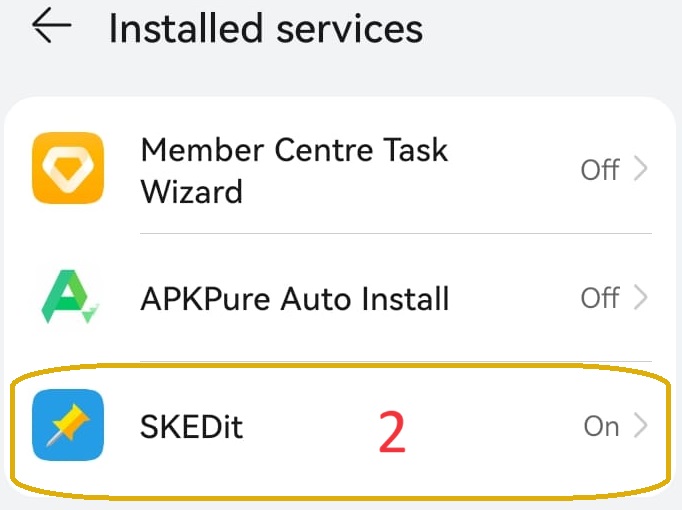Select the APKPure Auto Install label

coord(294,298)
